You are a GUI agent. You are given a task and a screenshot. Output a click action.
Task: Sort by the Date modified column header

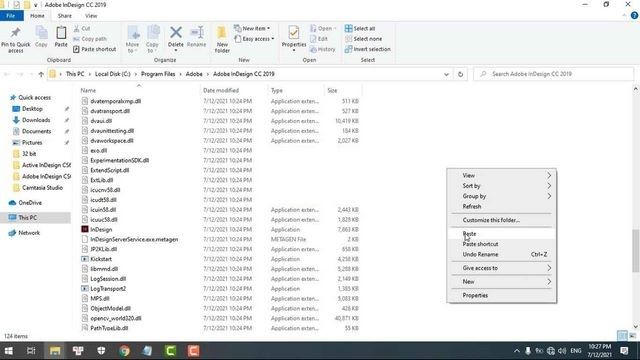[221, 90]
